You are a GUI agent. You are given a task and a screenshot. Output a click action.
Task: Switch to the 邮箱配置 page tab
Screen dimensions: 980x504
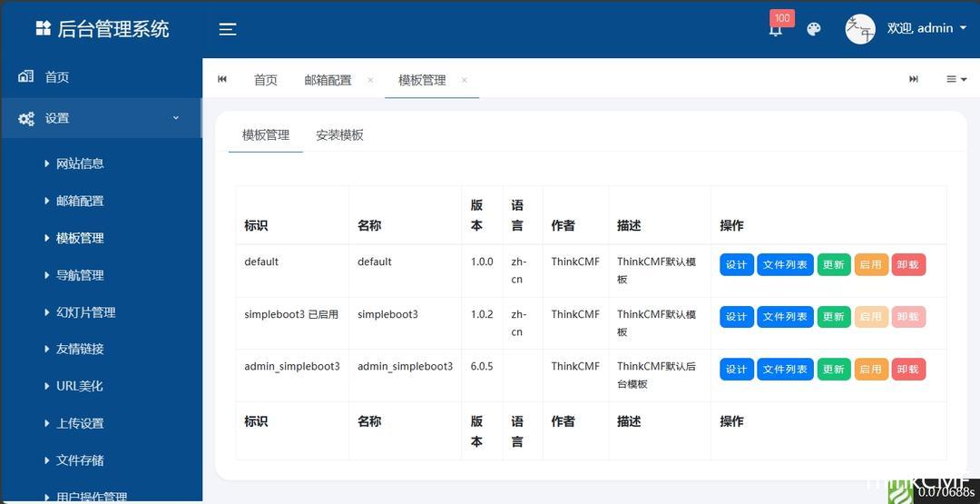(x=328, y=80)
